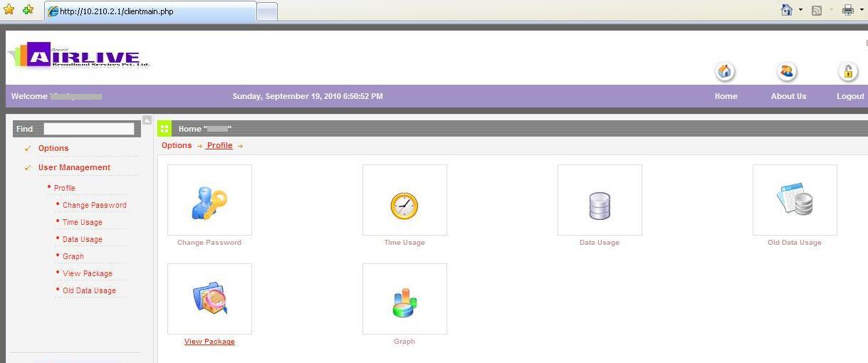Click the Time Usage caption link
Screen dimensions: 868x363
click(404, 243)
